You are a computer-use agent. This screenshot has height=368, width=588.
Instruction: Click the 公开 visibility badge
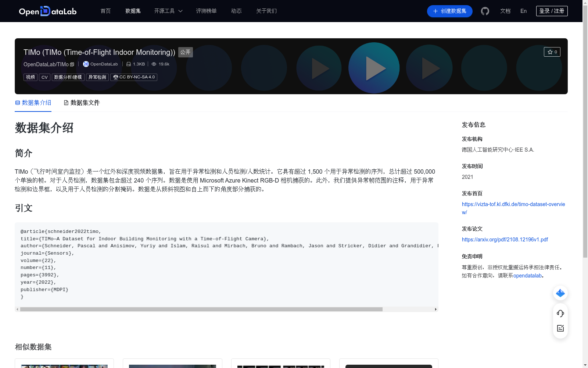pos(186,52)
